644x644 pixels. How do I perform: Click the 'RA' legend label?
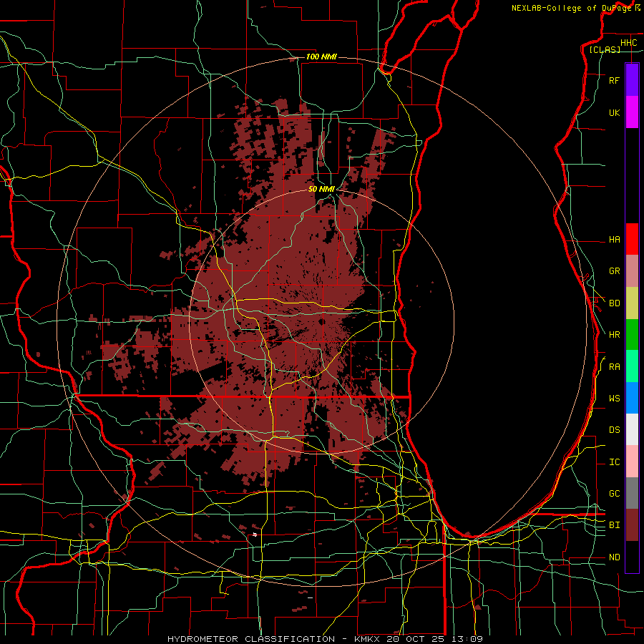point(614,367)
